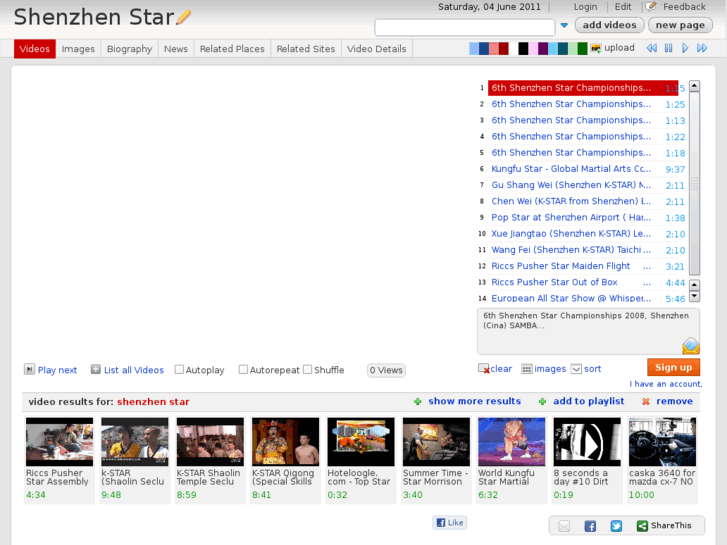Click the Feedback pencil-note icon
The width and height of the screenshot is (727, 545).
pyautogui.click(x=651, y=6)
